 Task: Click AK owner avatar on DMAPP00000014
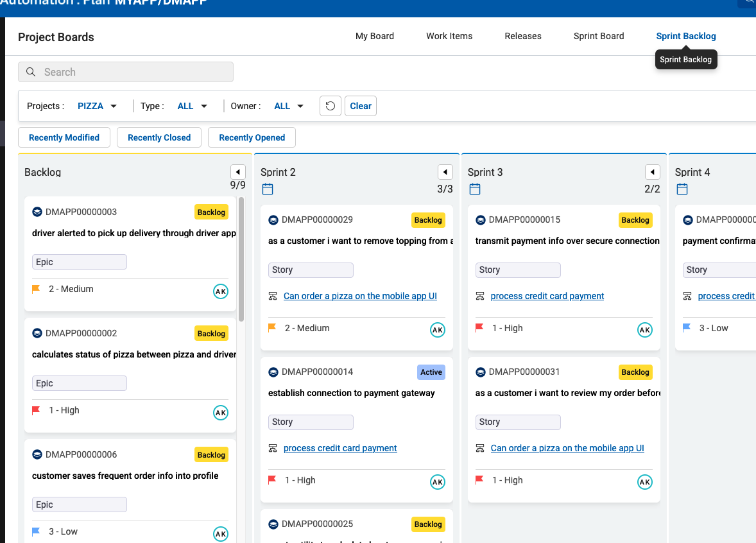[438, 482]
